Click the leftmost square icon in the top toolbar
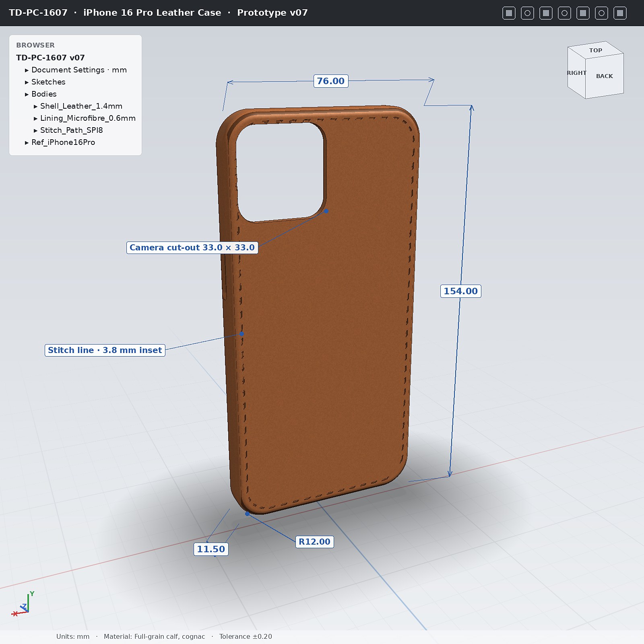The height and width of the screenshot is (644, 644). (509, 13)
